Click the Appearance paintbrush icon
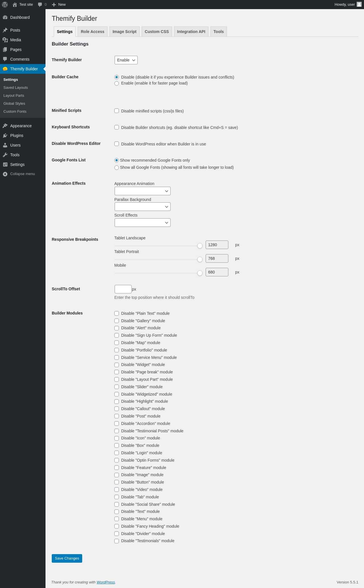The width and height of the screenshot is (364, 588). pyautogui.click(x=5, y=126)
